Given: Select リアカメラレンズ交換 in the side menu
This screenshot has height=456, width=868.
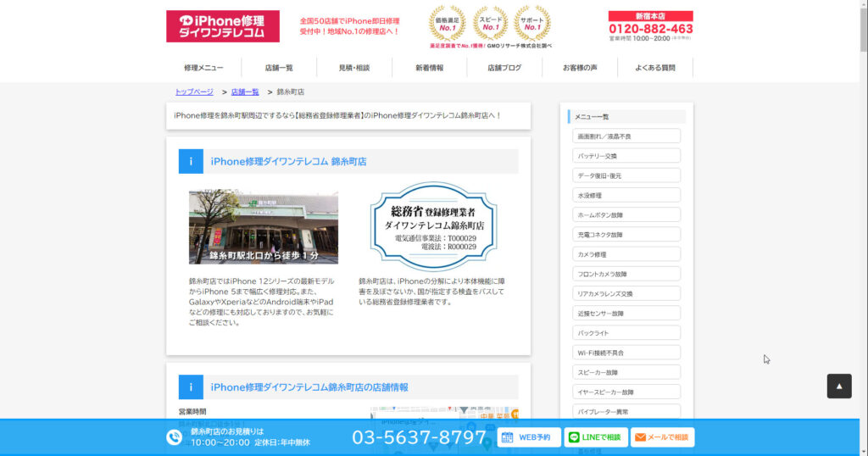Looking at the screenshot, I should [x=626, y=293].
